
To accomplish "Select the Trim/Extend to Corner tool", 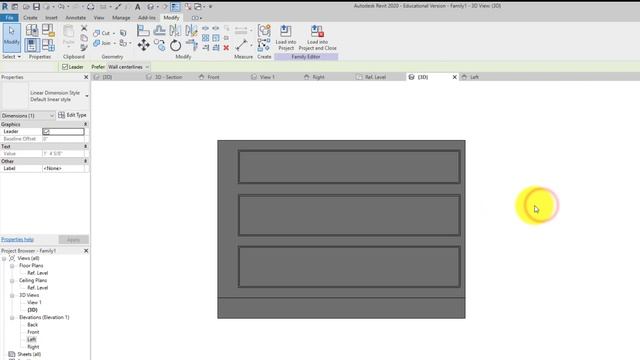I will (x=191, y=45).
